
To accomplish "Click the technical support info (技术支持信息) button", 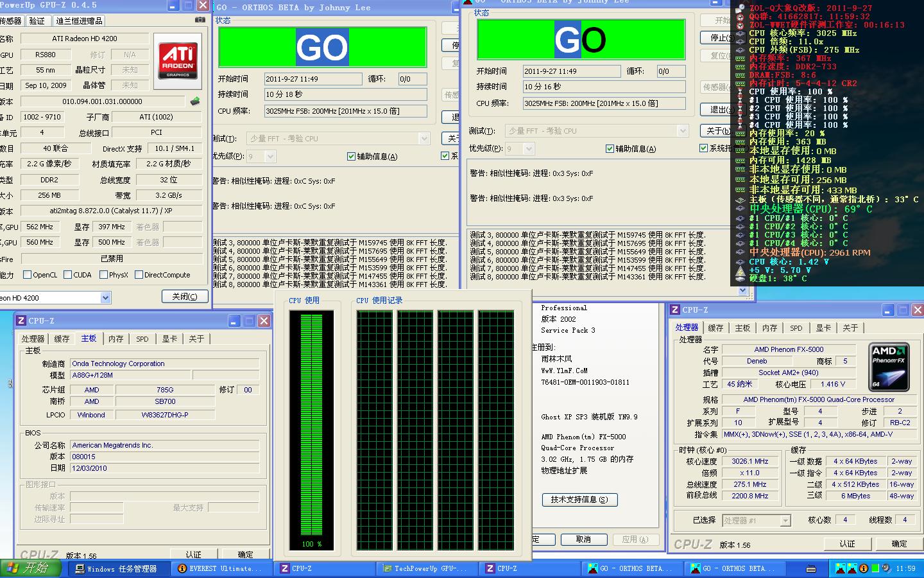I will 579,500.
